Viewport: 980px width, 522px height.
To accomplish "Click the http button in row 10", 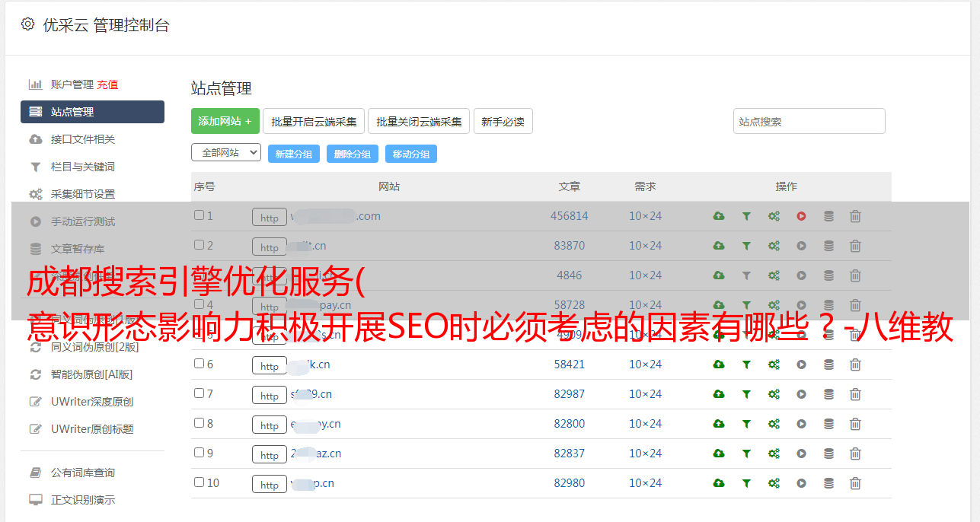I will pyautogui.click(x=270, y=485).
